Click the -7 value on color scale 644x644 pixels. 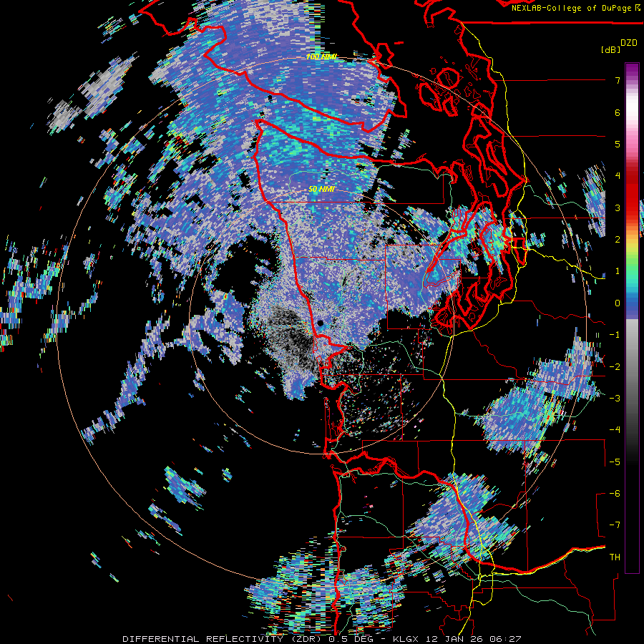tap(615, 525)
